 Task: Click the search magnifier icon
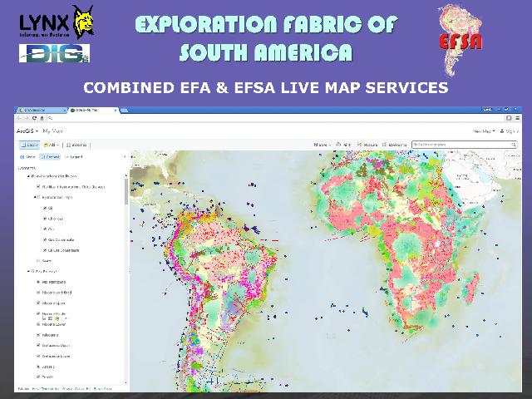tap(515, 145)
